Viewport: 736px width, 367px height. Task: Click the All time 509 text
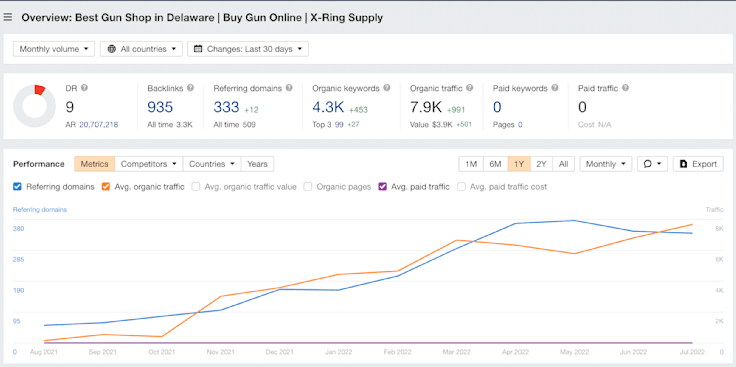[235, 125]
